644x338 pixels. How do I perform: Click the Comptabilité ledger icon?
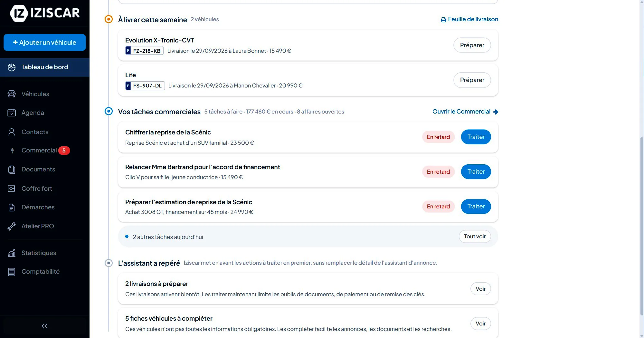click(12, 272)
